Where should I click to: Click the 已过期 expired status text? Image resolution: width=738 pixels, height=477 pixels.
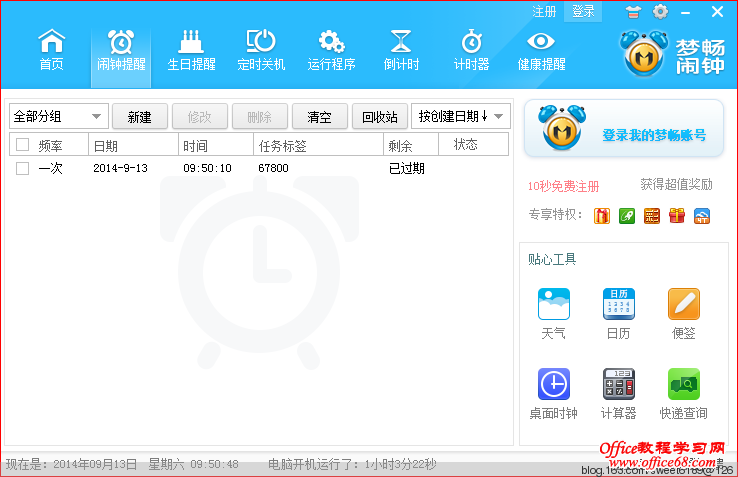click(x=407, y=168)
